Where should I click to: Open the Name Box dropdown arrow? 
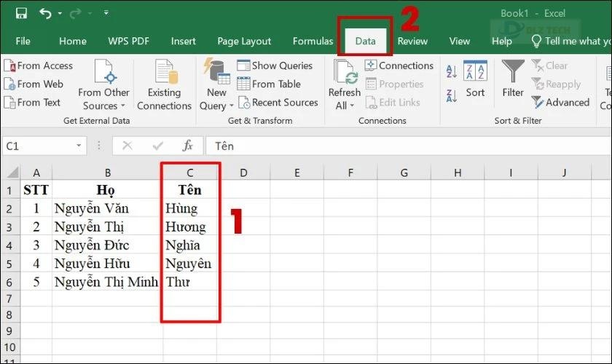(x=79, y=146)
